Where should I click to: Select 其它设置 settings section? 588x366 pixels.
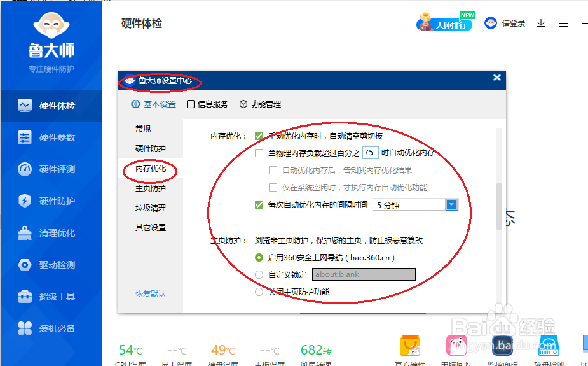coord(151,227)
